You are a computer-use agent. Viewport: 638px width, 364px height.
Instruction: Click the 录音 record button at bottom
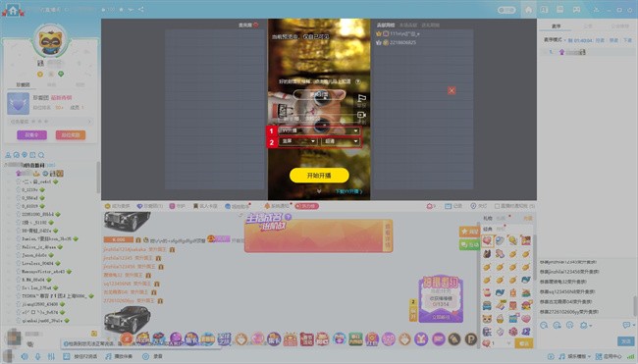coord(152,356)
